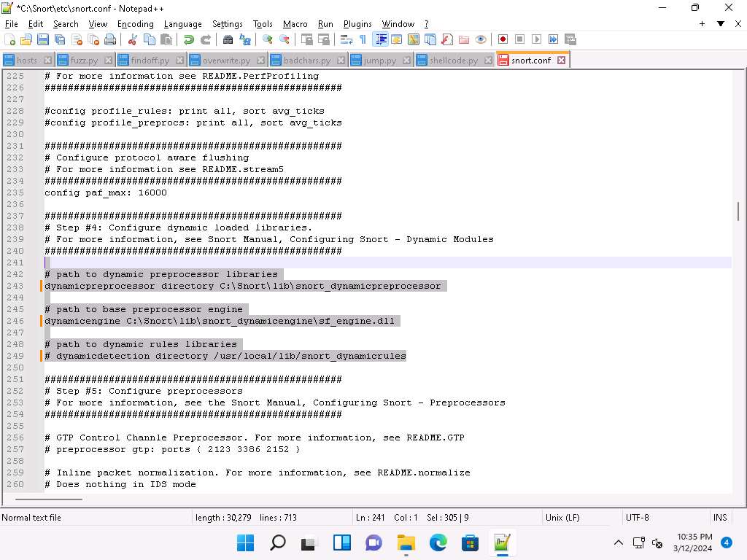Image resolution: width=747 pixels, height=560 pixels.
Task: Click the Cut icon in the toolbar
Action: tap(131, 39)
